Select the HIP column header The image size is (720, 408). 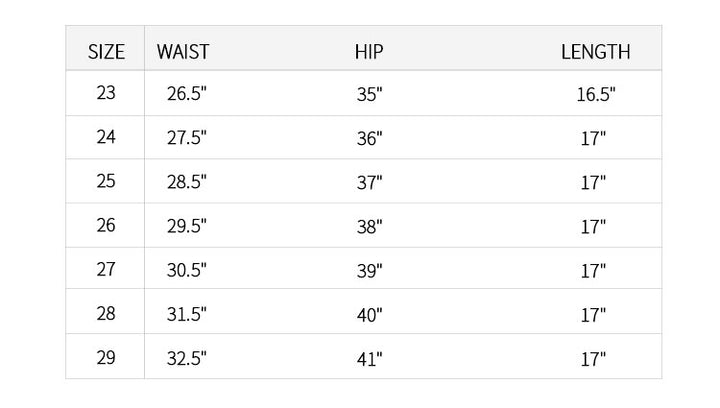click(x=369, y=52)
